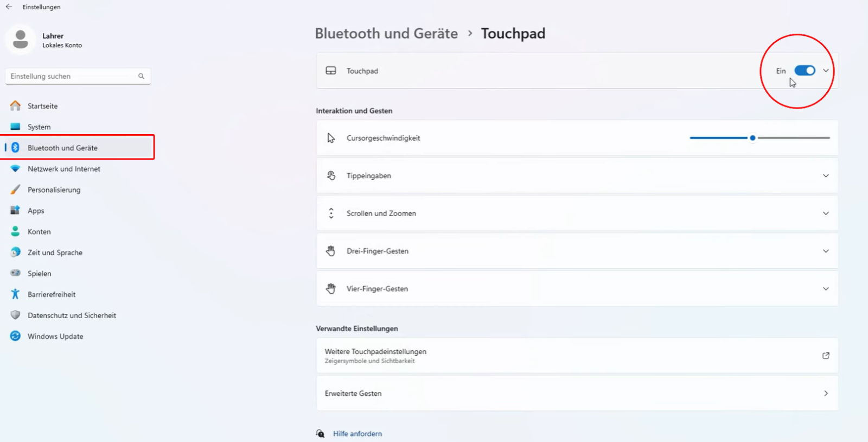Open Startseite via its home icon
Screen dimensions: 868x442
coord(15,106)
